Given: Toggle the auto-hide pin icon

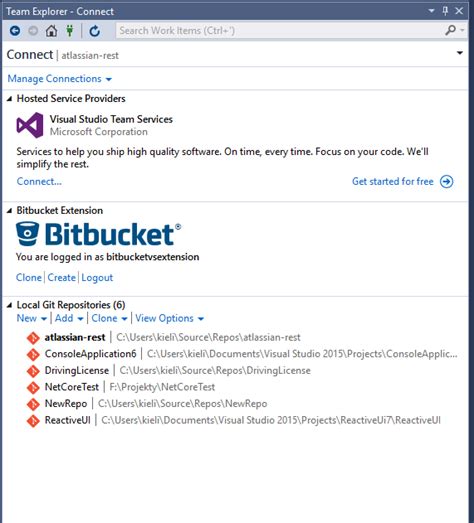Looking at the screenshot, I should (x=445, y=11).
